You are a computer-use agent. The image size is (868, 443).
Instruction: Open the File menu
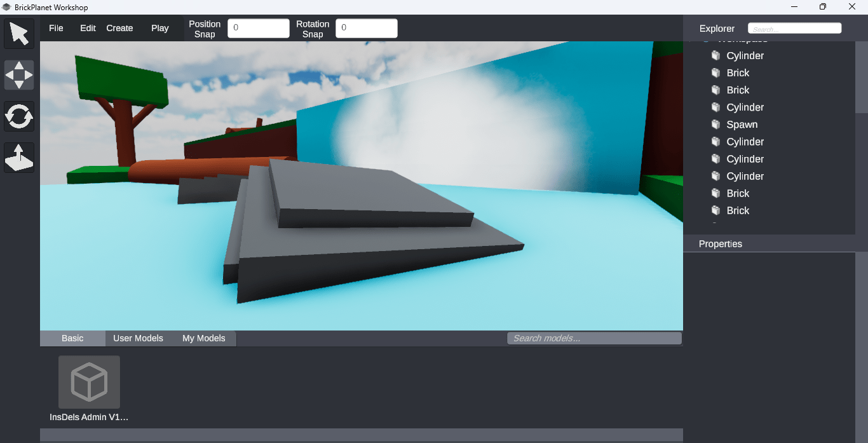click(x=56, y=28)
